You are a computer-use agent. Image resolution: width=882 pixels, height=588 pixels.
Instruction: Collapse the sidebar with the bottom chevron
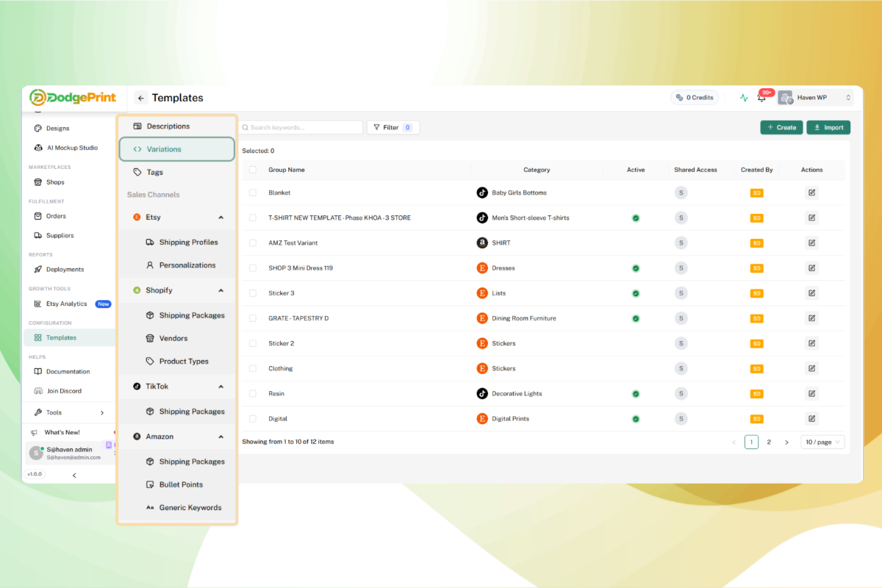click(74, 476)
